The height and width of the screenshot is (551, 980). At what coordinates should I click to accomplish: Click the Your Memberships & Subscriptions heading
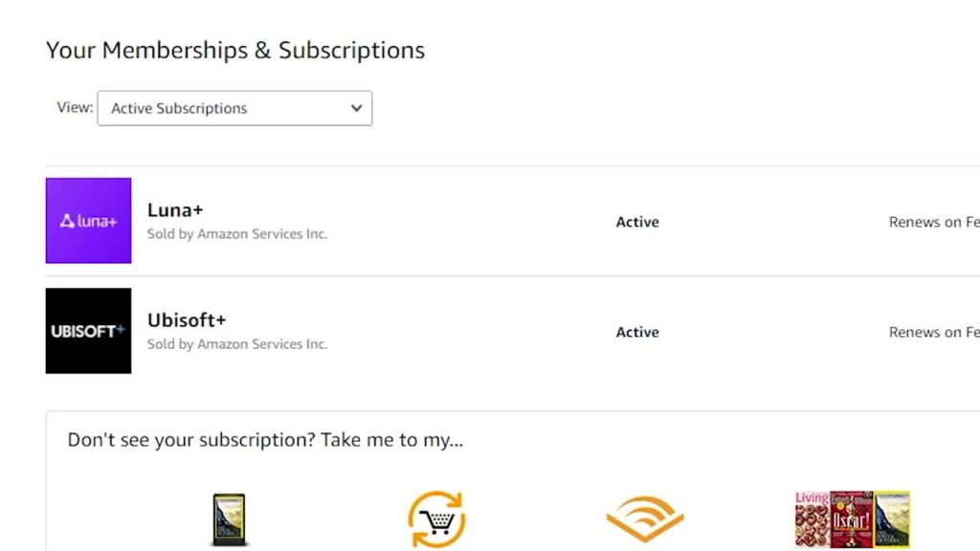235,50
